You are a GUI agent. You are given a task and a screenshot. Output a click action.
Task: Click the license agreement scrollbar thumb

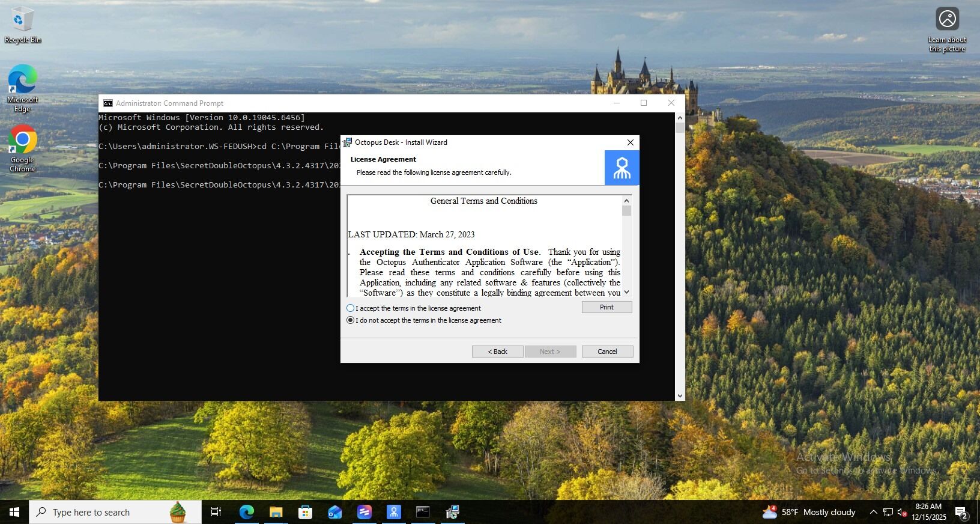click(x=626, y=211)
